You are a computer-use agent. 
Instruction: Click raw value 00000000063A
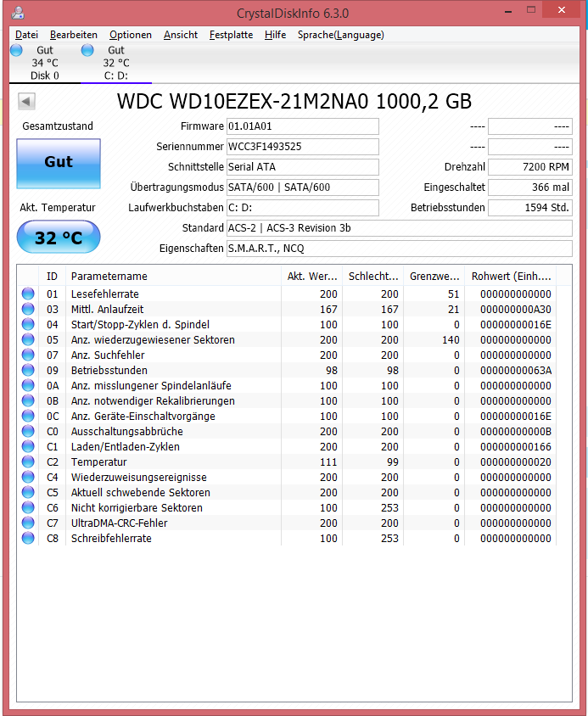515,371
